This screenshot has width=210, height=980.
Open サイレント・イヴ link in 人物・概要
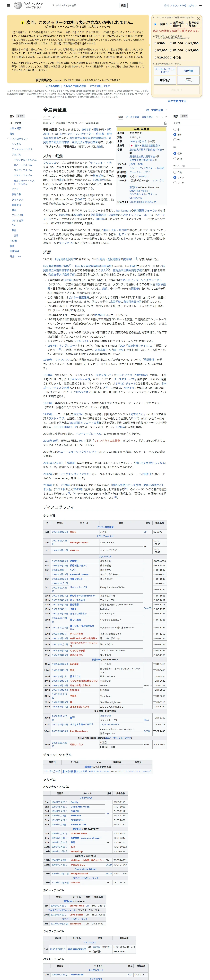point(101,163)
